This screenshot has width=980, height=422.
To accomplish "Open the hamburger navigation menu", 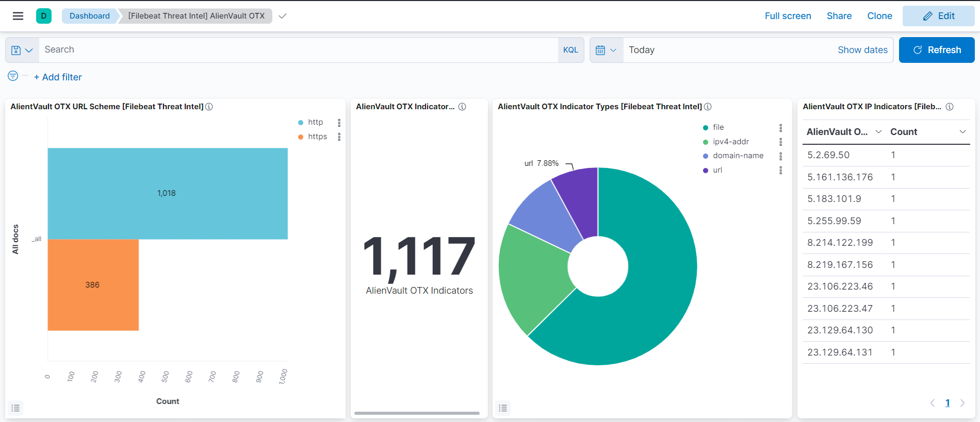I will point(18,16).
